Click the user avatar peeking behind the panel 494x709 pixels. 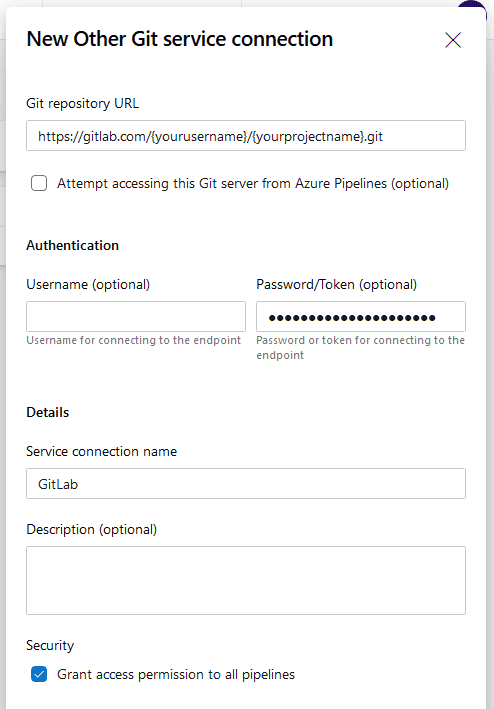[x=475, y=5]
